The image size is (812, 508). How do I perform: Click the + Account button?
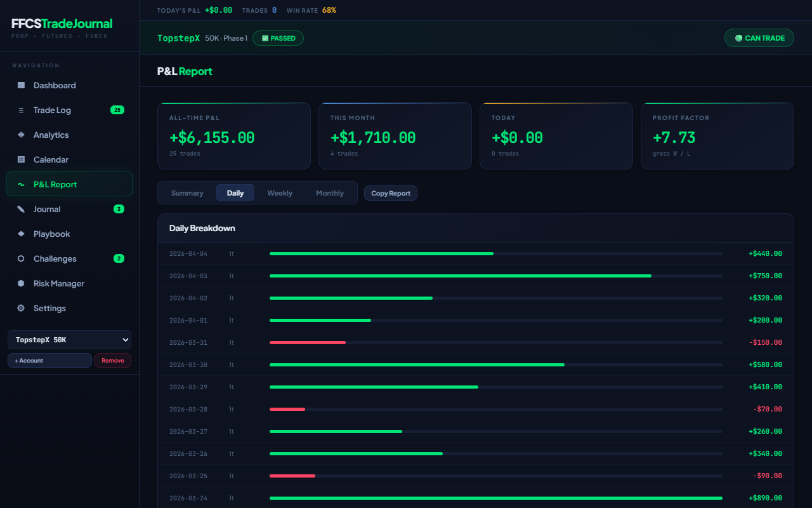[x=49, y=361]
